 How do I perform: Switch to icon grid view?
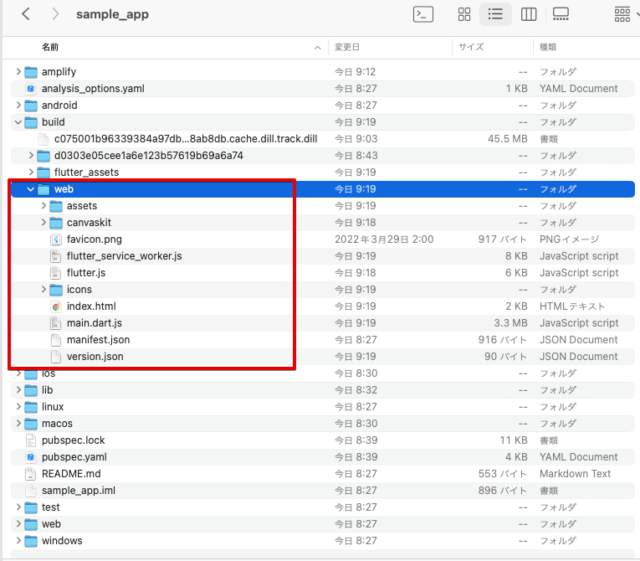pyautogui.click(x=464, y=14)
